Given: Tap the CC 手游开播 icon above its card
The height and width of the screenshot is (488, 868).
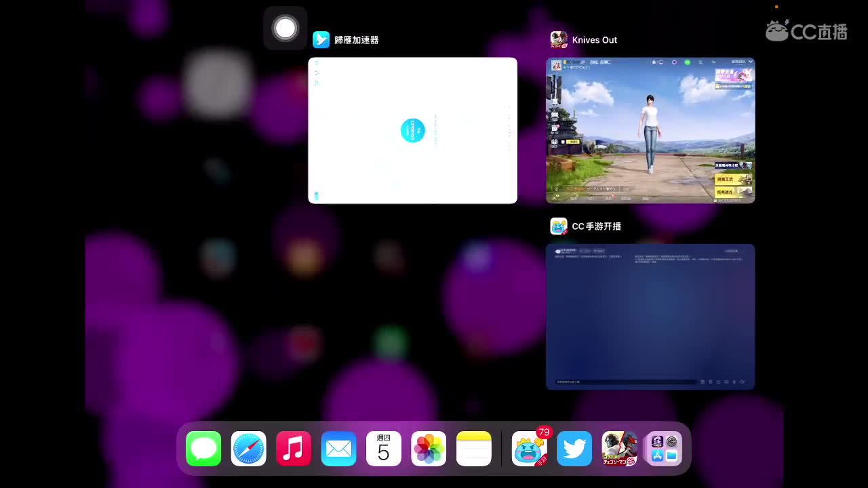Looking at the screenshot, I should tap(559, 226).
